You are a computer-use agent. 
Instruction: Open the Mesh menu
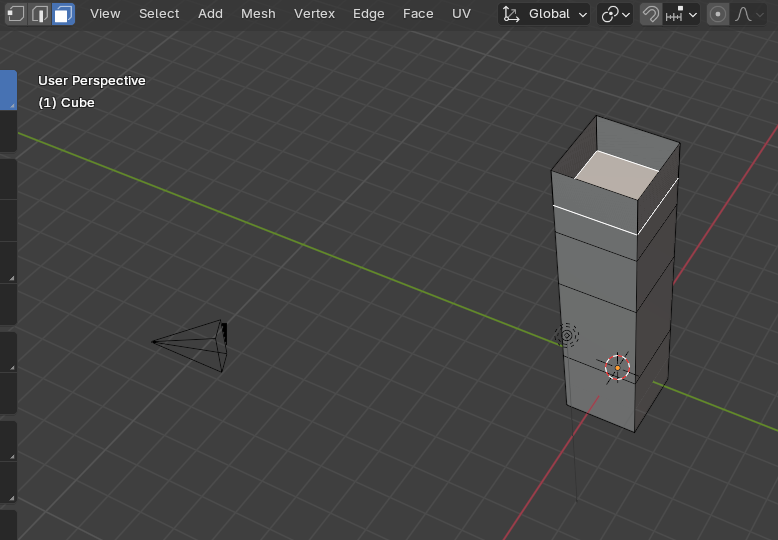258,14
